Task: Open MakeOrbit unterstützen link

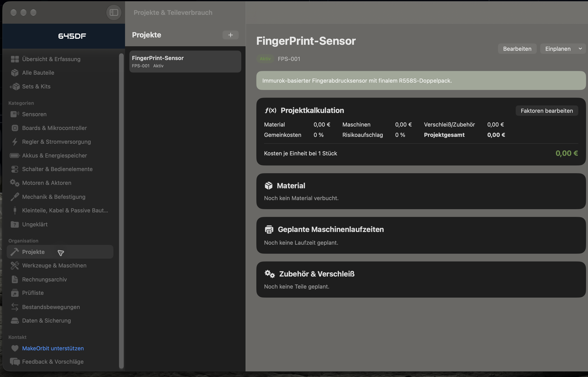Action: [53, 348]
